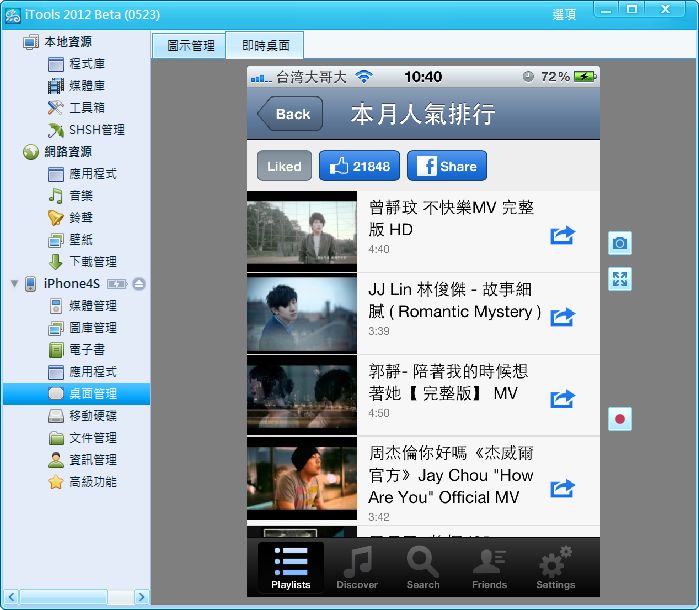Image resolution: width=699 pixels, height=610 pixels.
Task: Open 移動硬碟 portable disk item
Action: coord(82,416)
